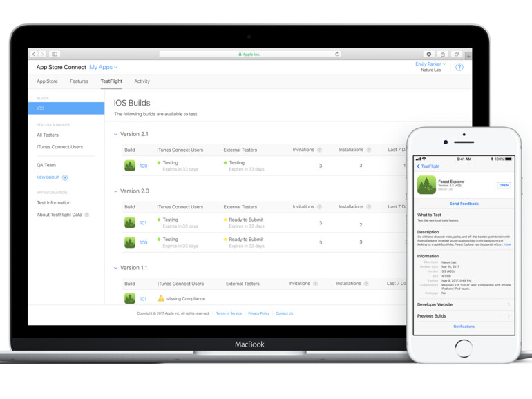Open My Apps dropdown
This screenshot has height=399, width=532.
coord(103,67)
